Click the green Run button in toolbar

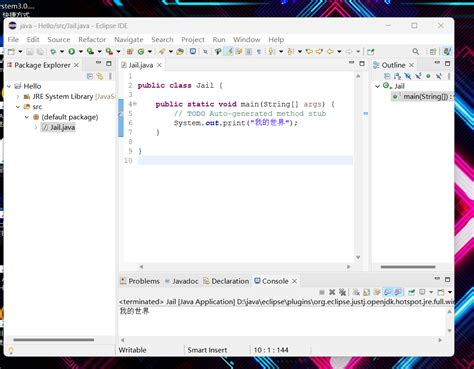71,51
